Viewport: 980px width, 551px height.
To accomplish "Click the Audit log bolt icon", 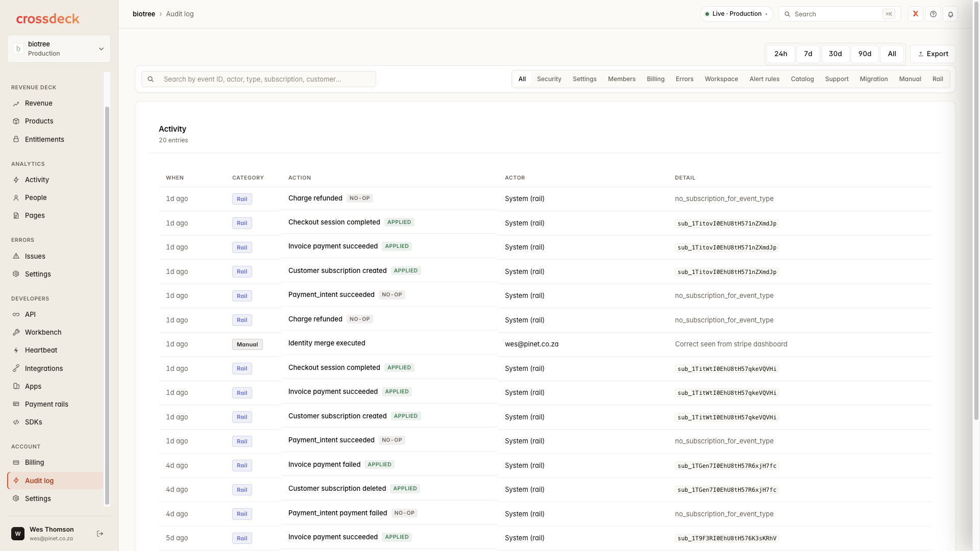I will pos(16,481).
